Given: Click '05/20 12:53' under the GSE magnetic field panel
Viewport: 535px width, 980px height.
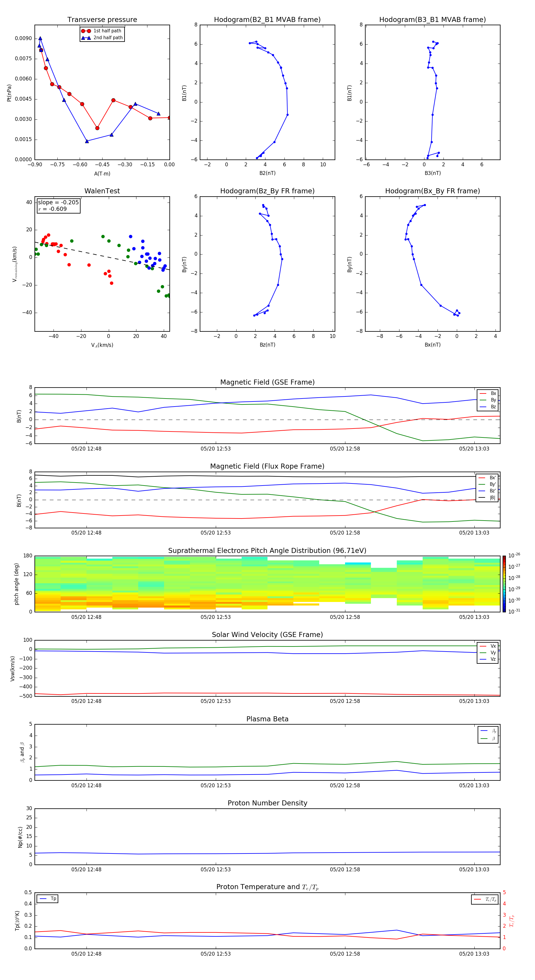Looking at the screenshot, I should pyautogui.click(x=215, y=448).
